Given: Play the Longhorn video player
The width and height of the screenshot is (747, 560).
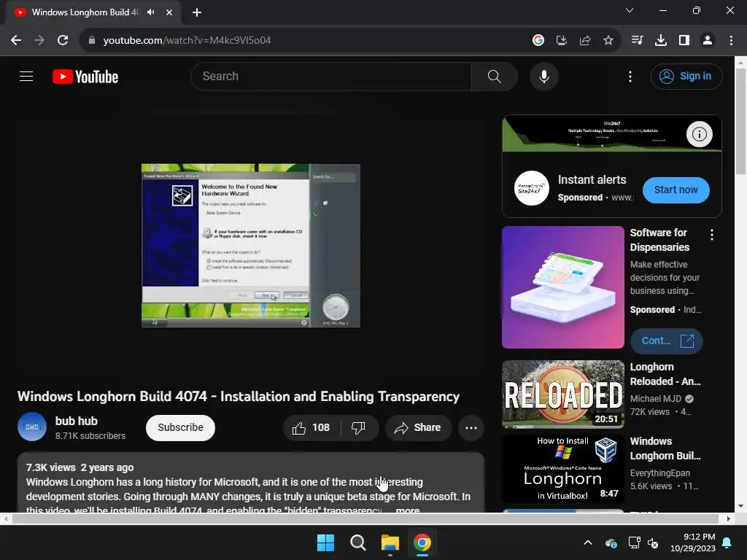Looking at the screenshot, I should point(251,246).
